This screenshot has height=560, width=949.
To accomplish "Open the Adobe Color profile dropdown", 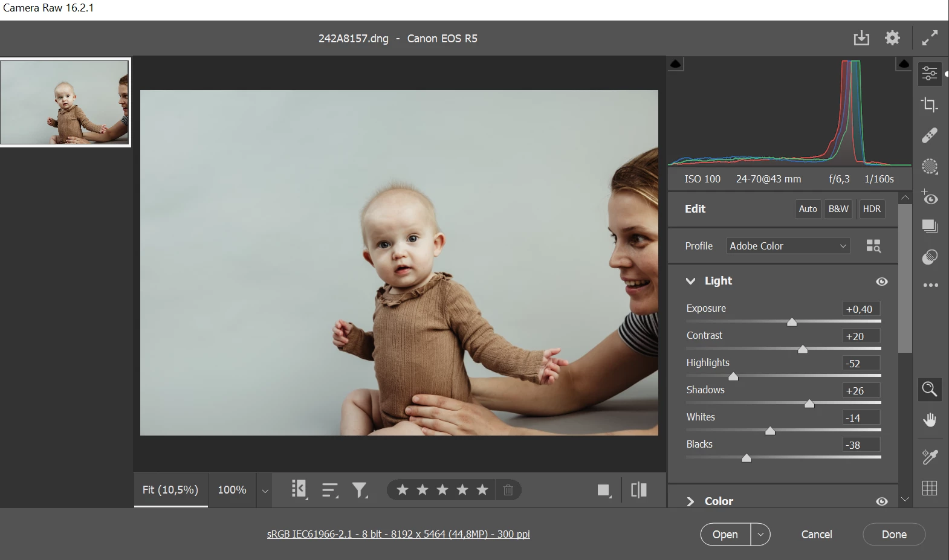I will 788,246.
